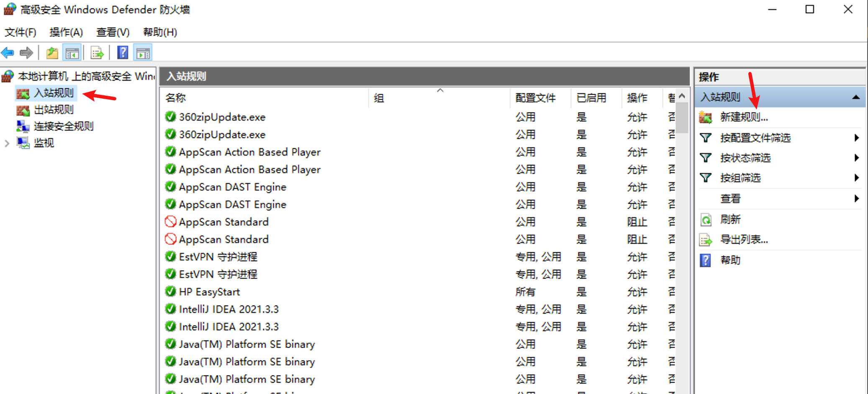Click the firewall app icon in title bar
Screen dimensions: 868x394
(10, 9)
